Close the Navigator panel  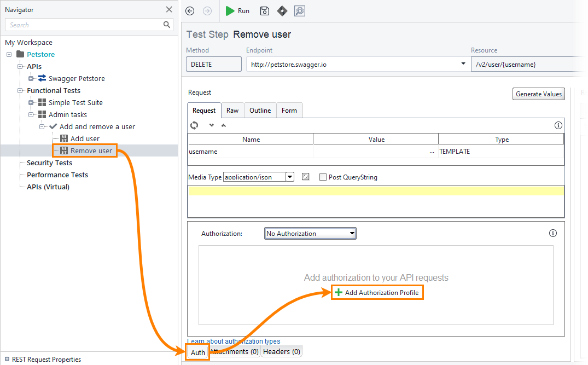[169, 9]
